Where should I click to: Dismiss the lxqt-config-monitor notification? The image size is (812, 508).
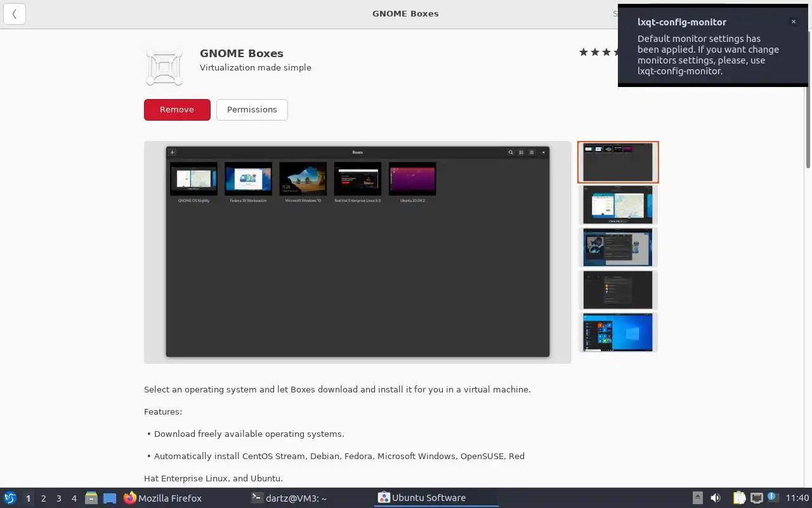793,22
